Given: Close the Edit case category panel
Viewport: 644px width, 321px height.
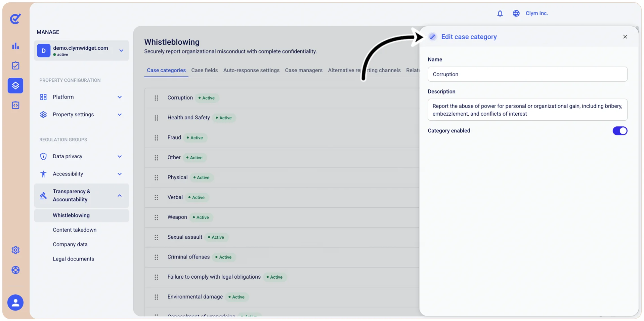Looking at the screenshot, I should 625,37.
